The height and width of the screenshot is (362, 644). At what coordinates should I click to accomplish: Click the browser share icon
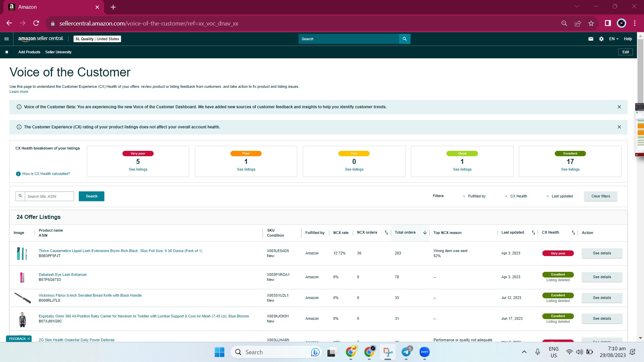[x=578, y=23]
